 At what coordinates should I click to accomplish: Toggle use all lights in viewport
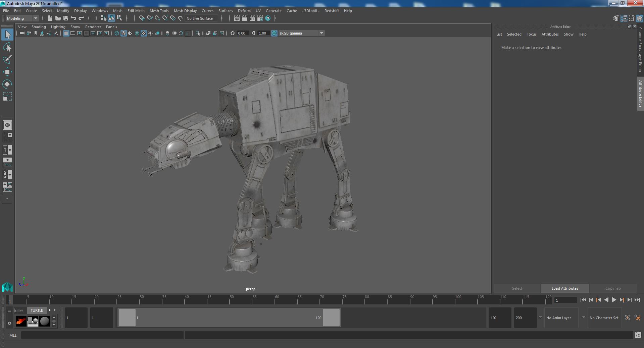tap(150, 33)
